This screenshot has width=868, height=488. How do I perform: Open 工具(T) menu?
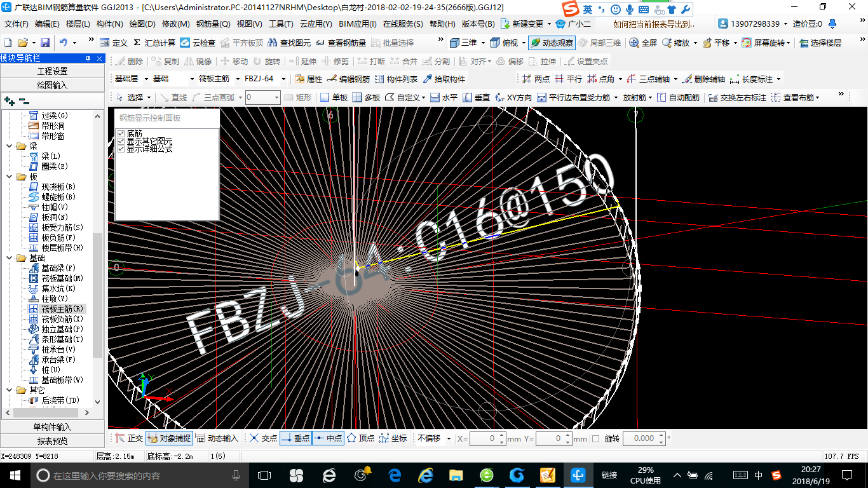point(281,24)
